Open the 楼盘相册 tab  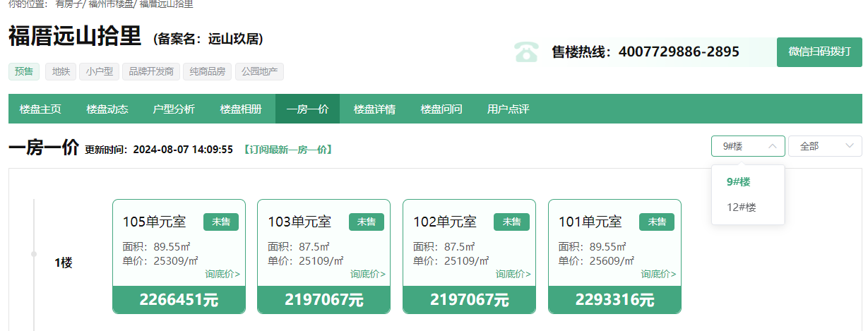coord(241,109)
